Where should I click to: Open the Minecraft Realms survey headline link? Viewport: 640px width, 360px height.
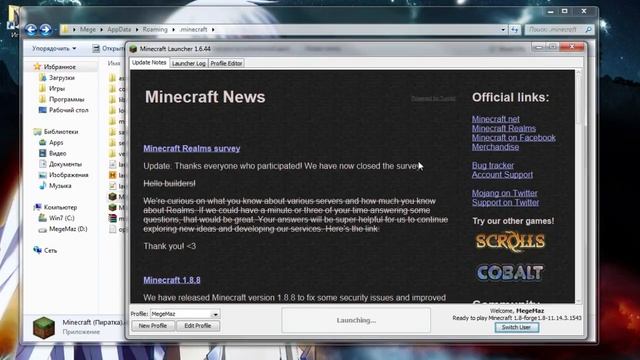(x=191, y=149)
